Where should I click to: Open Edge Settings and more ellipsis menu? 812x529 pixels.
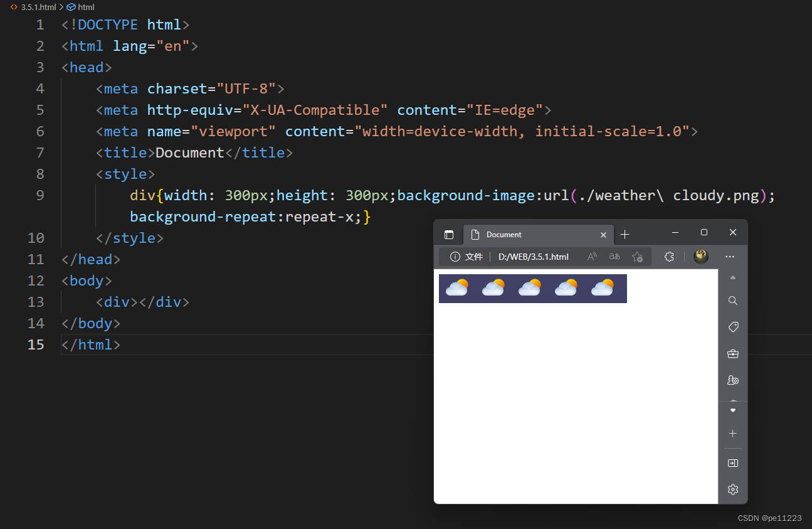(x=730, y=257)
